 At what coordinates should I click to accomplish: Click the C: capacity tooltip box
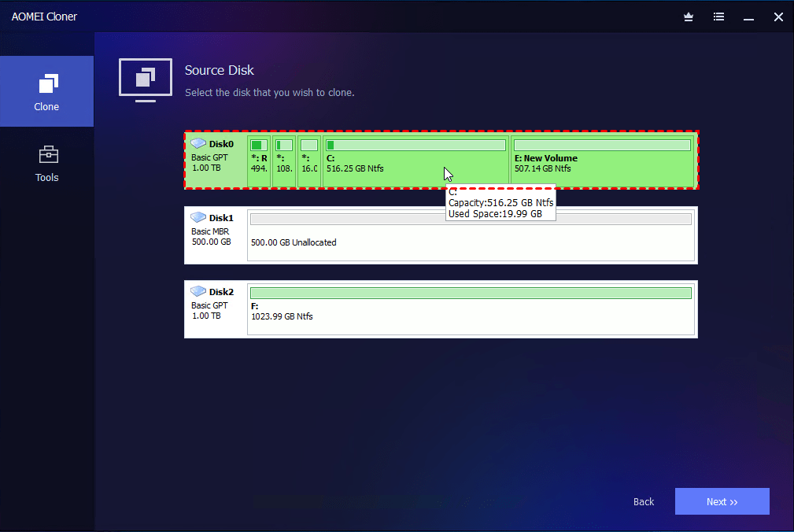[500, 203]
